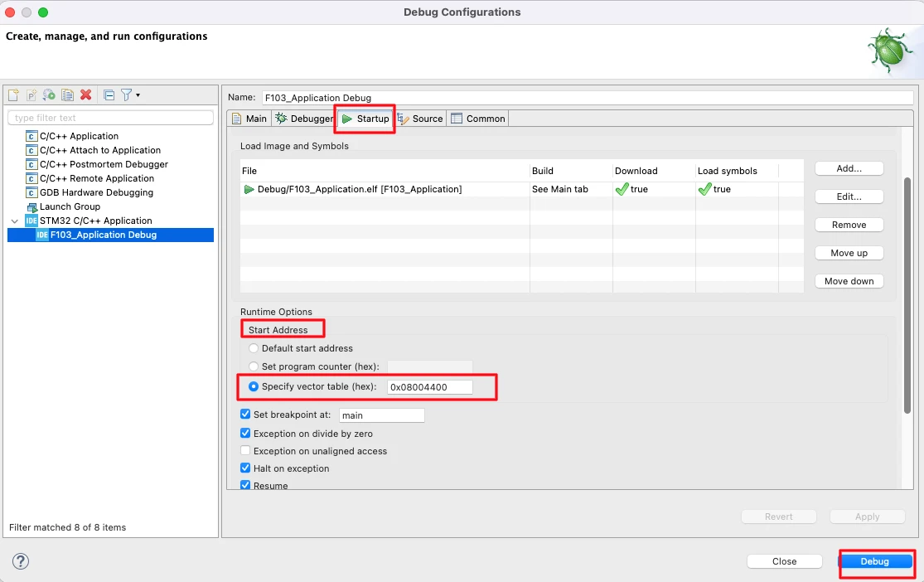
Task: Disable Exception on divide by zero
Action: pos(245,433)
